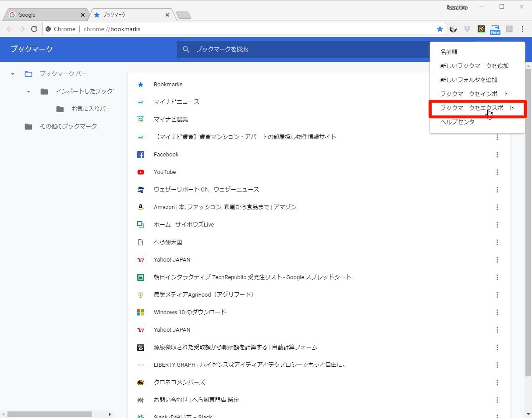This screenshot has height=418, width=532.
Task: Open more options for ウェザーリポート Ch. bookmark
Action: pyautogui.click(x=497, y=190)
